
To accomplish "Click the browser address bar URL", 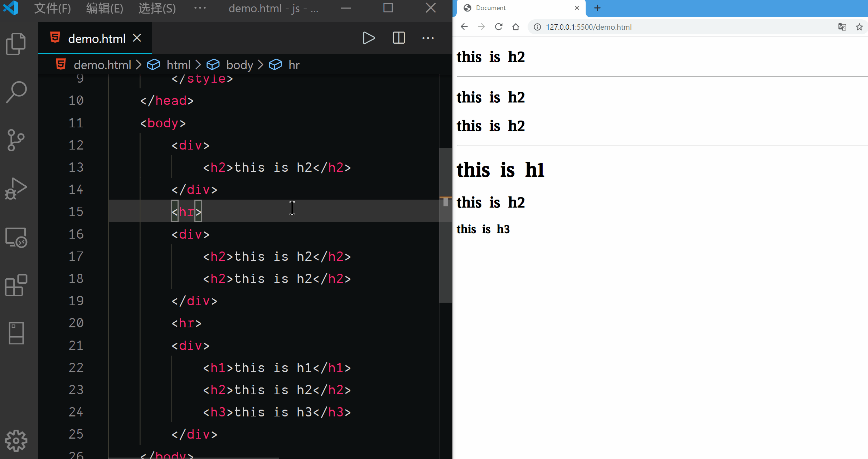I will 588,27.
